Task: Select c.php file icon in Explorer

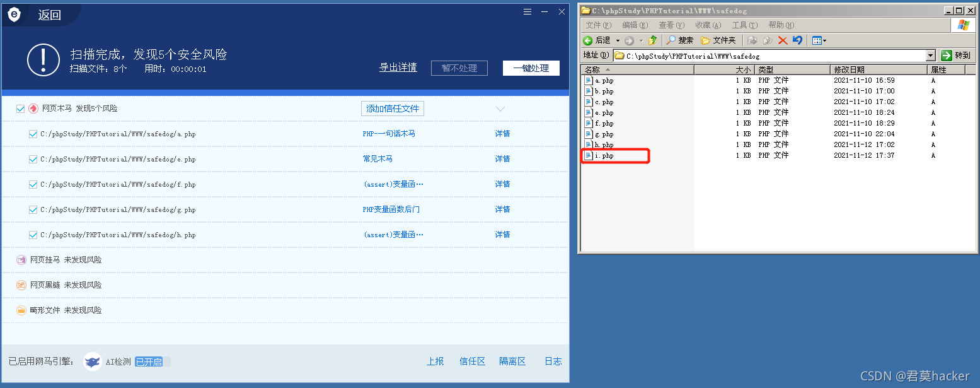Action: pos(589,102)
